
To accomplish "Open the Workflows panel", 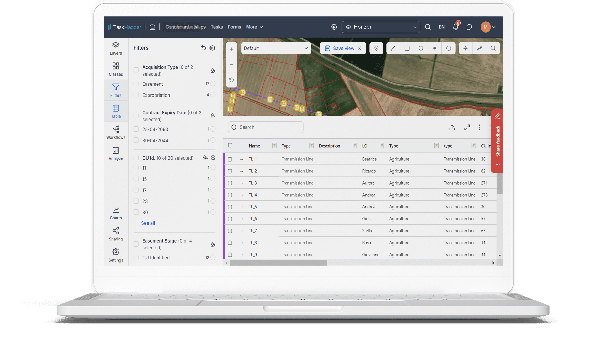I will [x=115, y=132].
